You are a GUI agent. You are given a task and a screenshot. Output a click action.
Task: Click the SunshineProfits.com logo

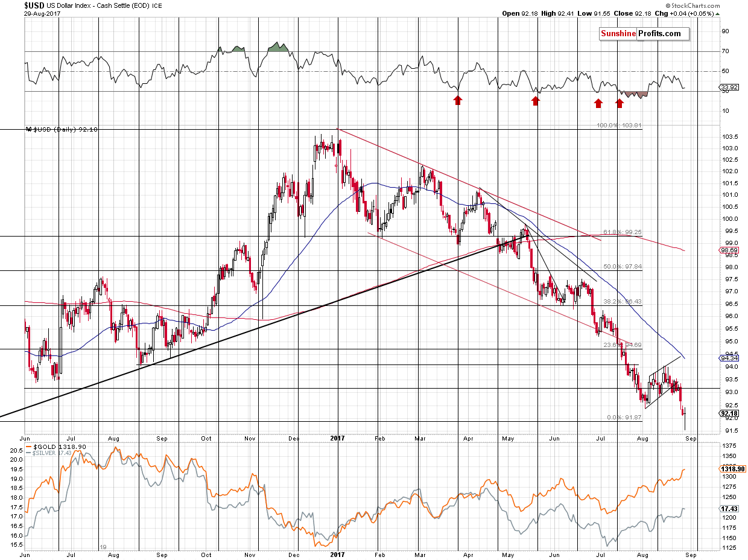[644, 34]
